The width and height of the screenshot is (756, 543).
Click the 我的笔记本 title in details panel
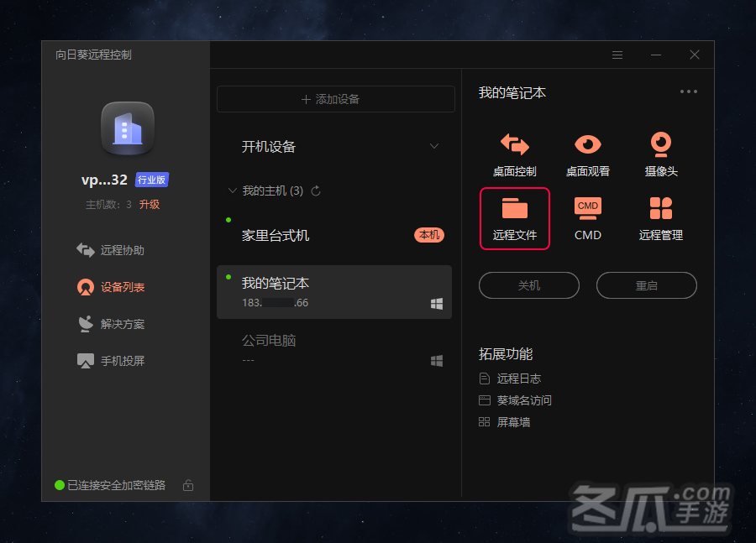(512, 92)
